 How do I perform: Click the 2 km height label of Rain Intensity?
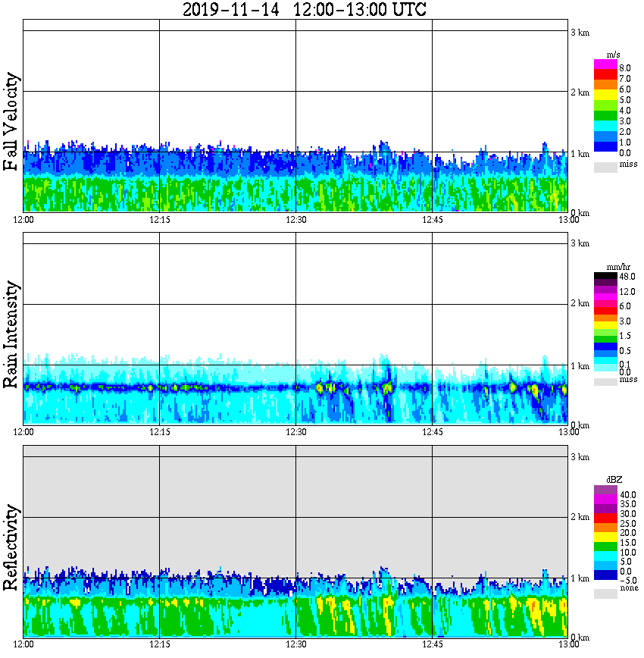[580, 303]
